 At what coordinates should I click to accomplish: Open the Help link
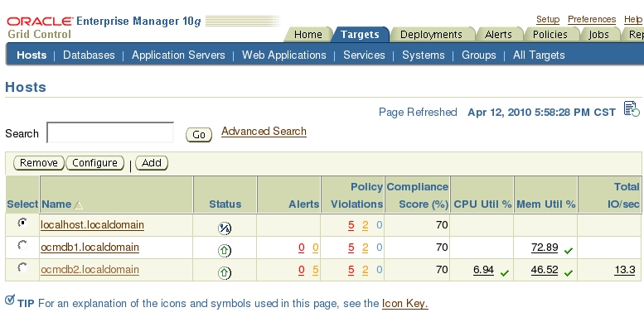click(633, 19)
